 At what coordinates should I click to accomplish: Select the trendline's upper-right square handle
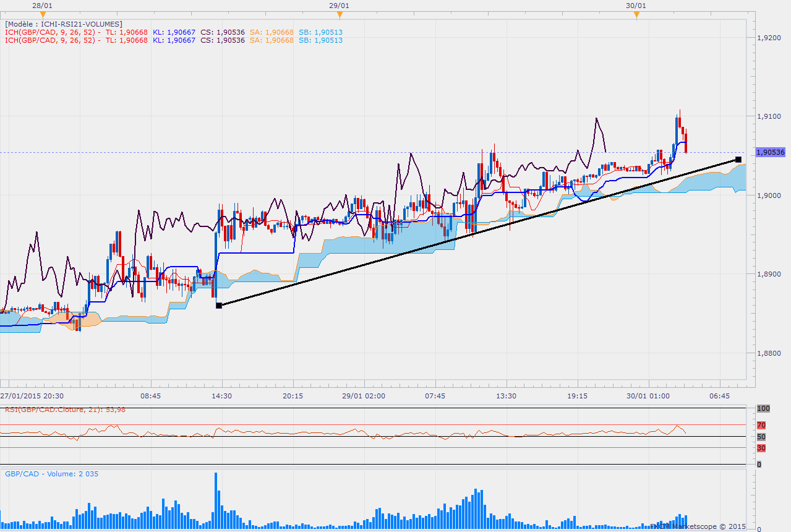pos(738,160)
